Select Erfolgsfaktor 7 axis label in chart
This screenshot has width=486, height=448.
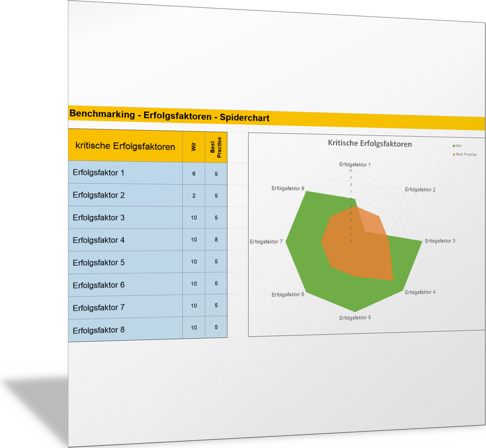click(266, 242)
